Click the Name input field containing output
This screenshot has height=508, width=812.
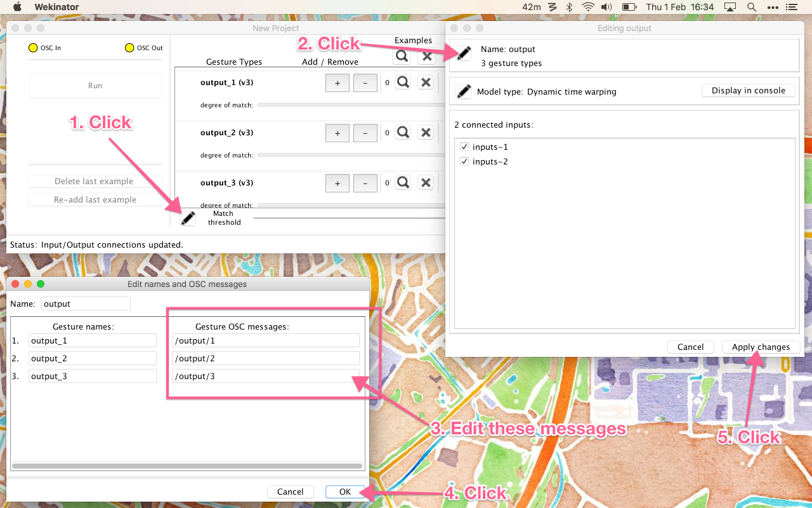tap(86, 304)
